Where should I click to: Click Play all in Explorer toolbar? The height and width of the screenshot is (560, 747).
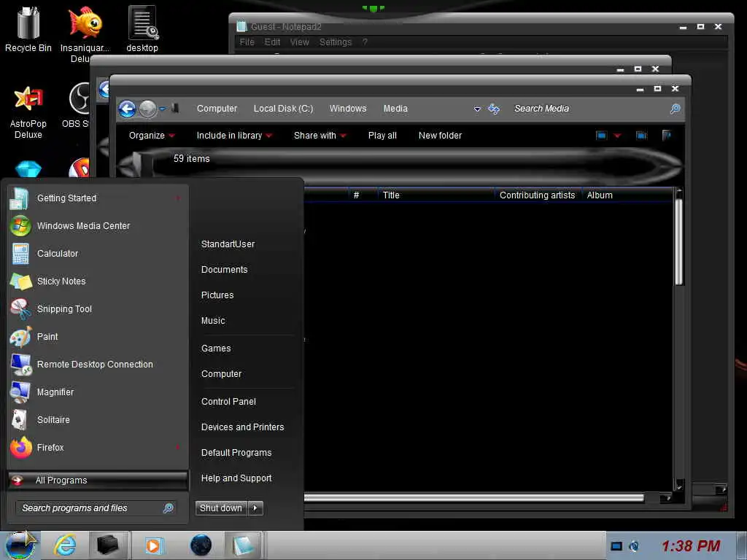click(x=382, y=136)
